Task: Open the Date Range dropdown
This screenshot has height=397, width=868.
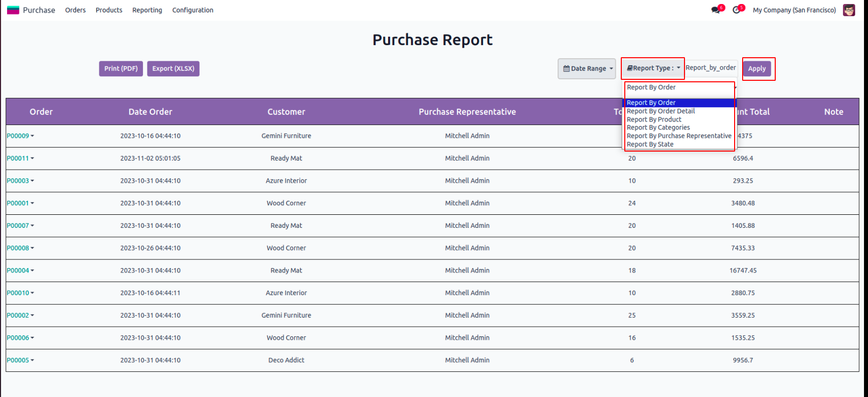Action: point(587,69)
